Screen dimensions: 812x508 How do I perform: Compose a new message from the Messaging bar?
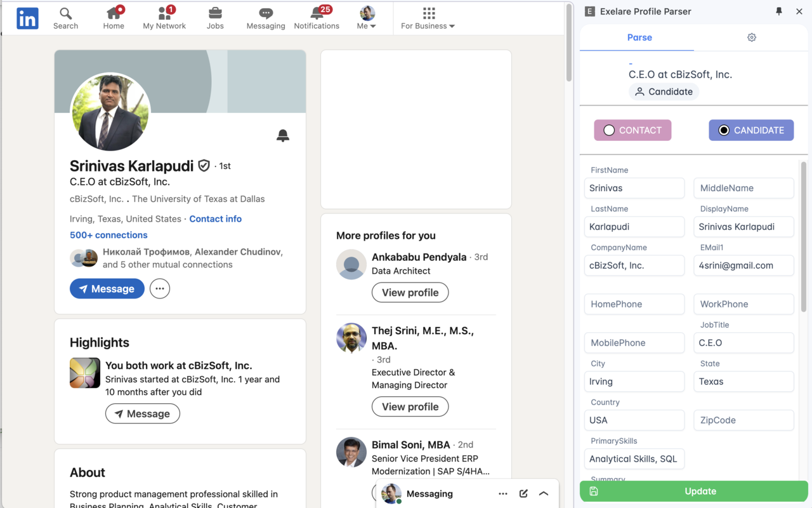523,493
